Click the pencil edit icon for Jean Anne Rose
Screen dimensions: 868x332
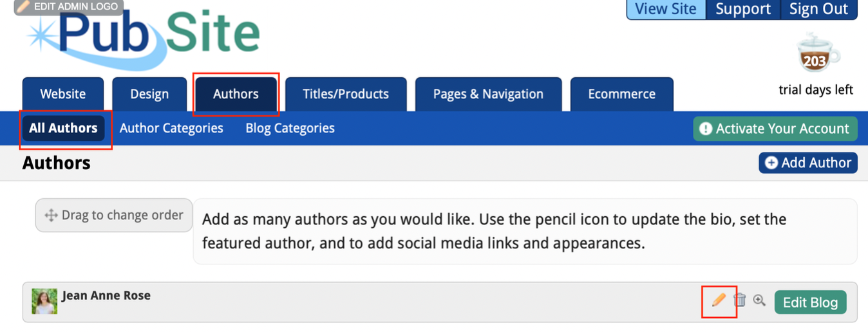[719, 300]
